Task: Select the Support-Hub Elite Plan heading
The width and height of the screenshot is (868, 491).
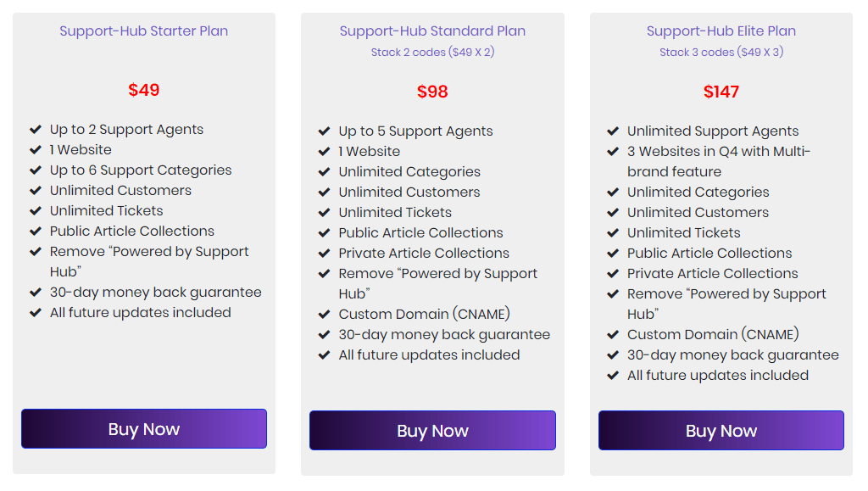Action: (721, 31)
